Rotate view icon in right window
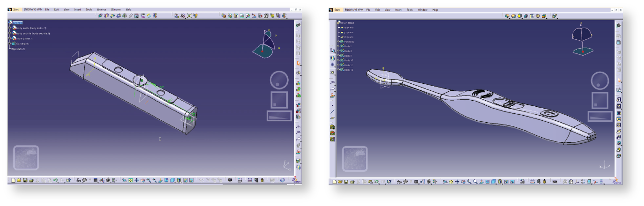 click(x=463, y=182)
